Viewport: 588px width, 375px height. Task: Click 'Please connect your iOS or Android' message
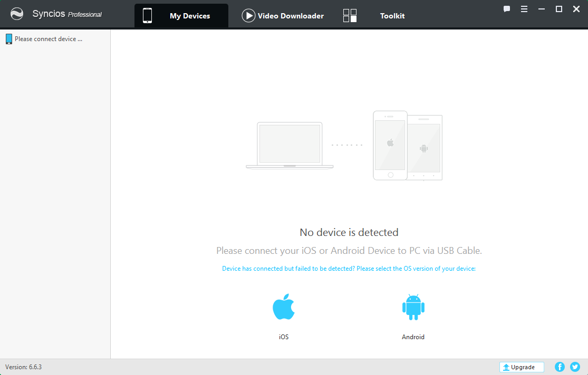coord(349,251)
